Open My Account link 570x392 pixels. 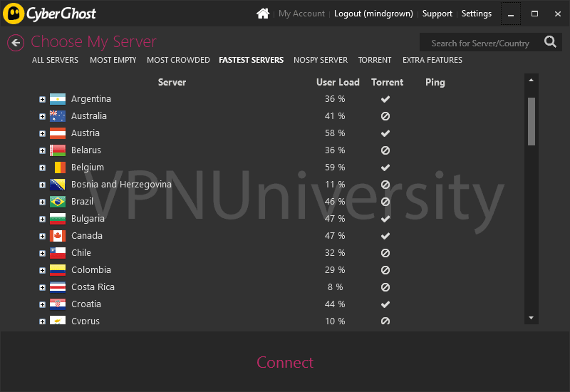(301, 14)
